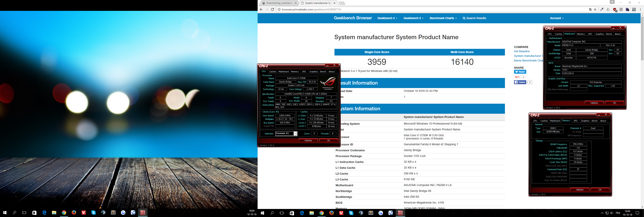
Task: Open Start menu on the left monitor taskbar
Action: point(5,213)
